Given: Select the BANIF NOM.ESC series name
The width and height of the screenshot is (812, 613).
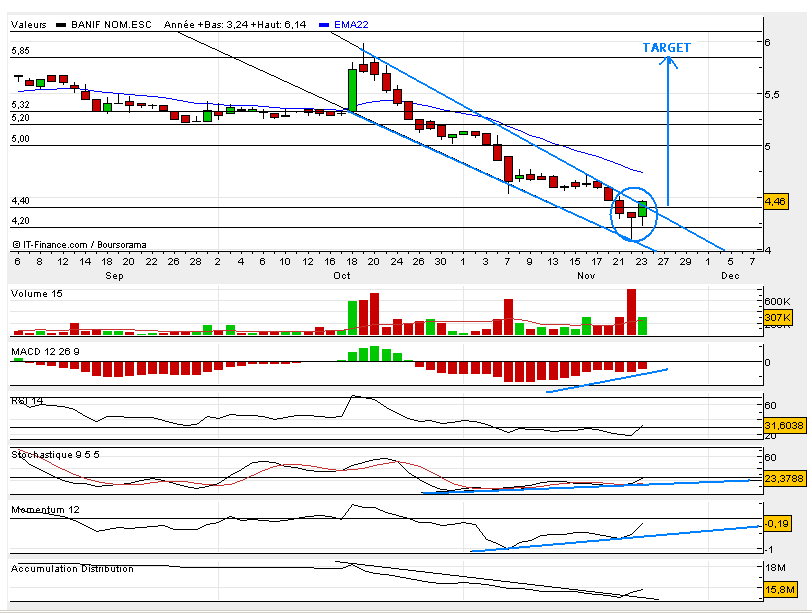Looking at the screenshot, I should coord(111,24).
